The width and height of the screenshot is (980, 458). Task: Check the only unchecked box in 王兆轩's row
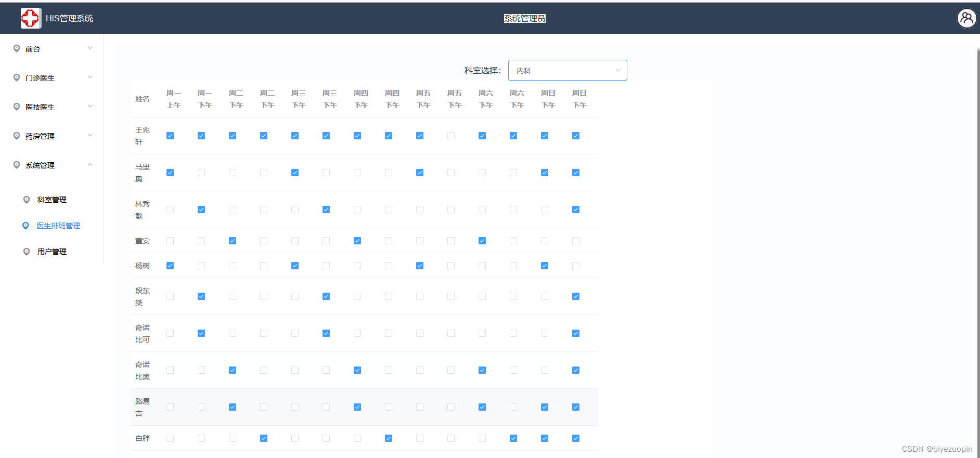[451, 136]
